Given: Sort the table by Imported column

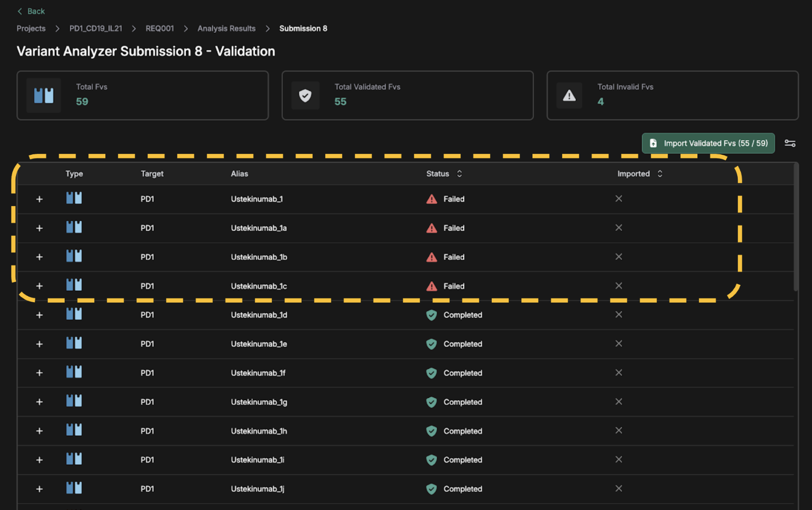Looking at the screenshot, I should (660, 174).
